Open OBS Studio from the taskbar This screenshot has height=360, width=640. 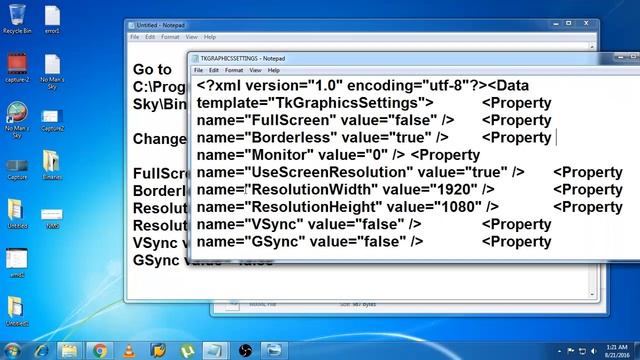pyautogui.click(x=245, y=351)
